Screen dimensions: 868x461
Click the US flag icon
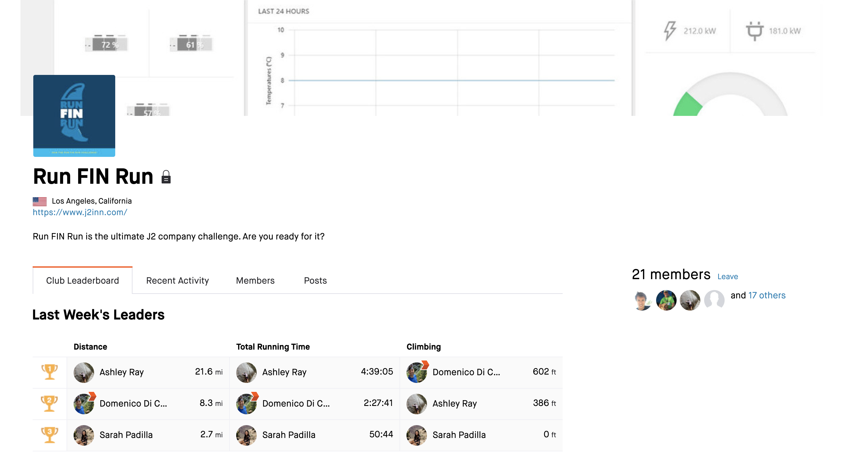39,201
